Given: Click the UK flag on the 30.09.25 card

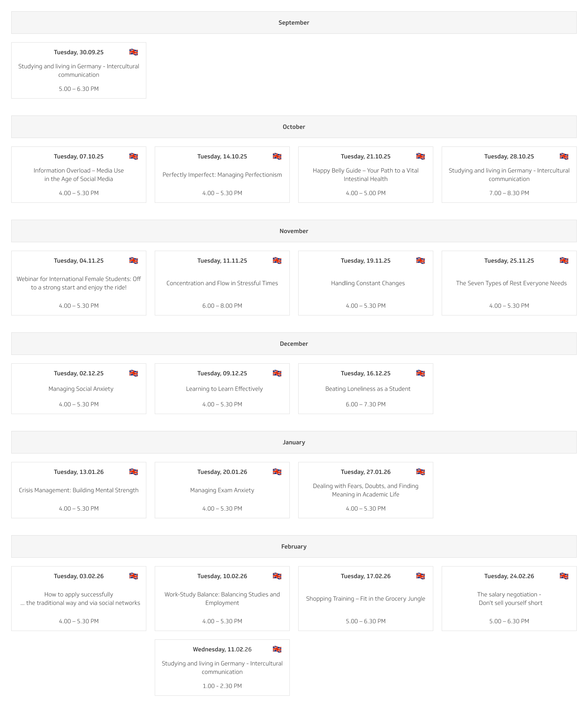Looking at the screenshot, I should click(133, 52).
